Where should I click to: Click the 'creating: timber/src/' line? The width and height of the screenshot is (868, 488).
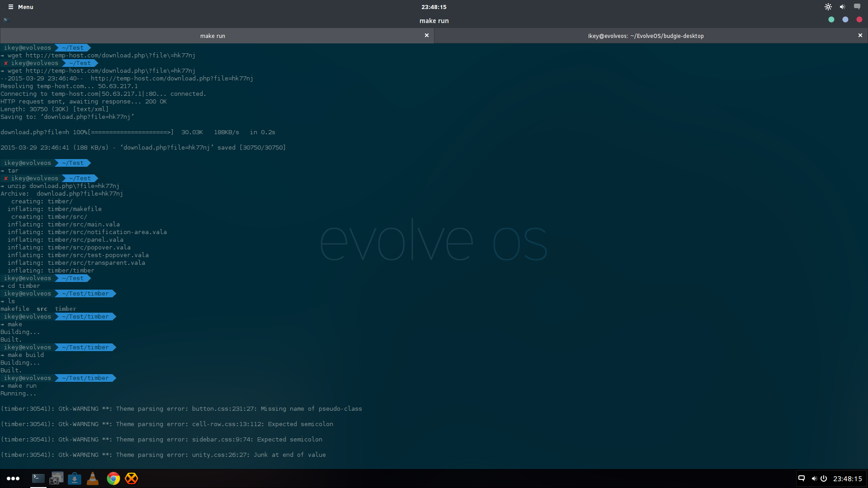pyautogui.click(x=49, y=217)
